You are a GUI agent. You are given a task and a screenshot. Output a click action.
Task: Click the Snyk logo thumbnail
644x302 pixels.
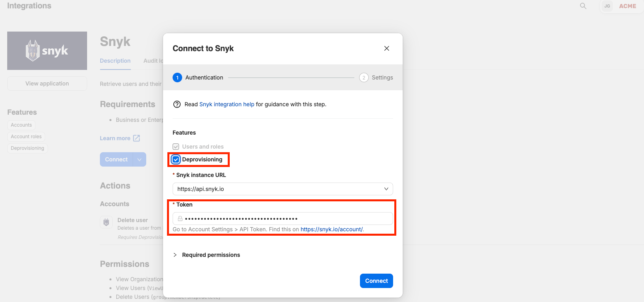point(47,51)
